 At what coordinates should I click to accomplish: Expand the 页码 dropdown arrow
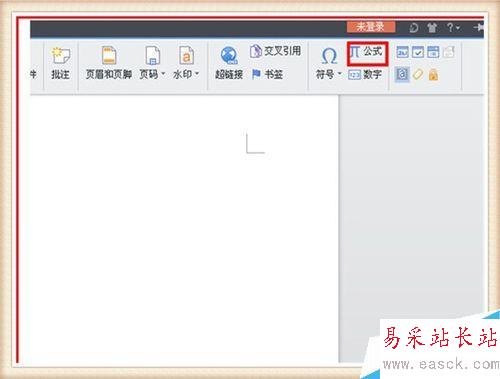[x=163, y=73]
